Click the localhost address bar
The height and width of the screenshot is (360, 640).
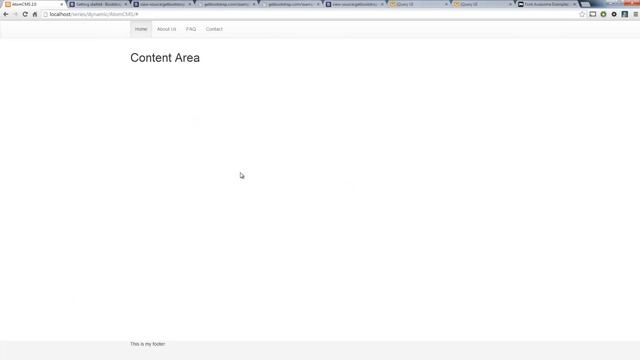click(309, 14)
